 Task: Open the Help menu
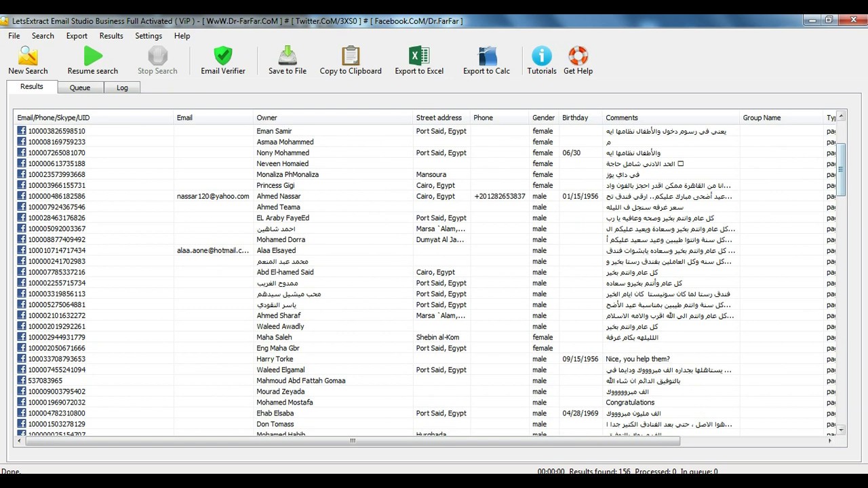(x=182, y=36)
